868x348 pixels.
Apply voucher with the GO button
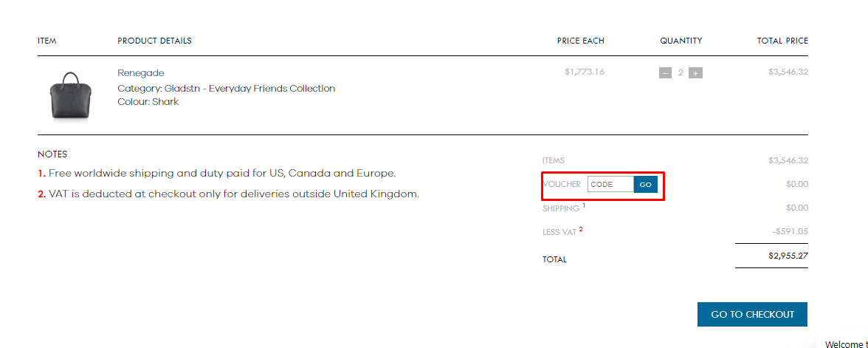(x=645, y=185)
